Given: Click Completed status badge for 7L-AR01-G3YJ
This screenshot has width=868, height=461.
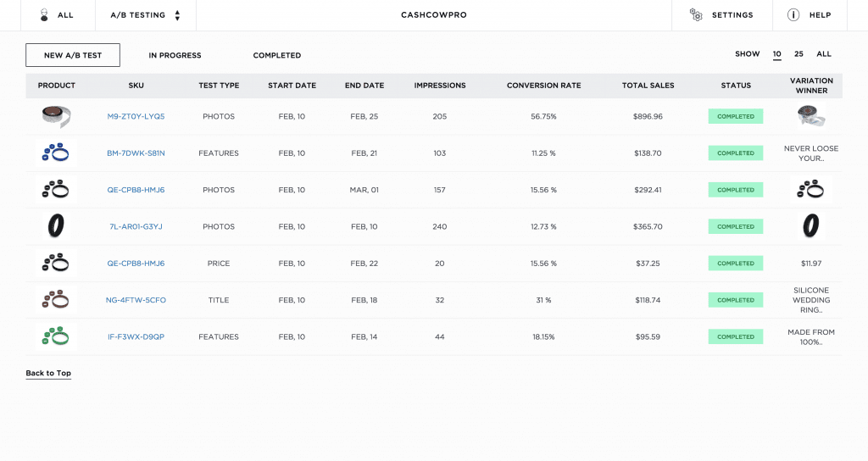Looking at the screenshot, I should tap(735, 226).
